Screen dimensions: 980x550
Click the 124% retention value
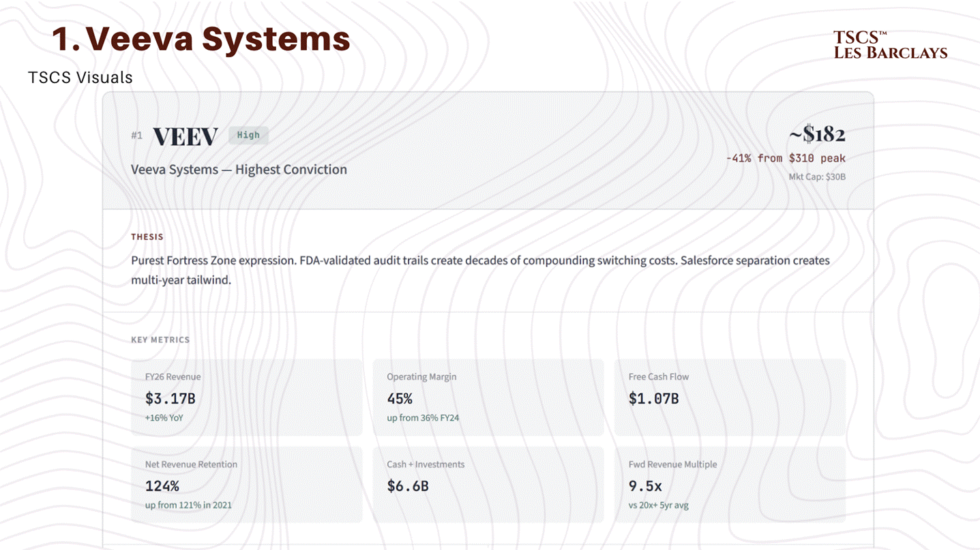(162, 487)
